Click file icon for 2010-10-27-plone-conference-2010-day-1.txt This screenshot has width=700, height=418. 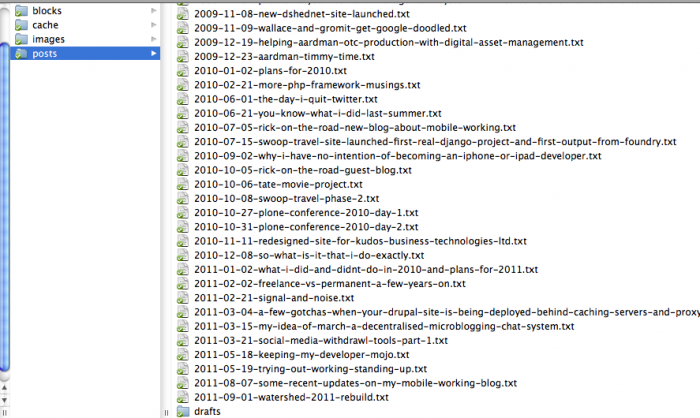pyautogui.click(x=183, y=213)
